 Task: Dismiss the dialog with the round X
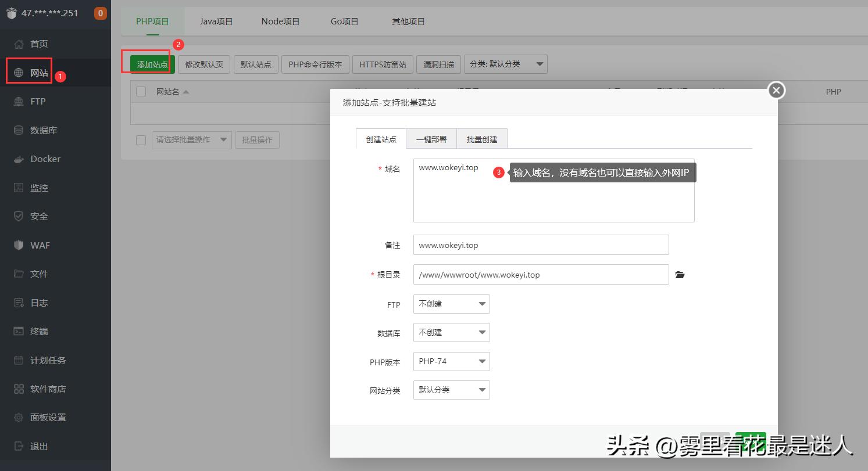pyautogui.click(x=776, y=91)
